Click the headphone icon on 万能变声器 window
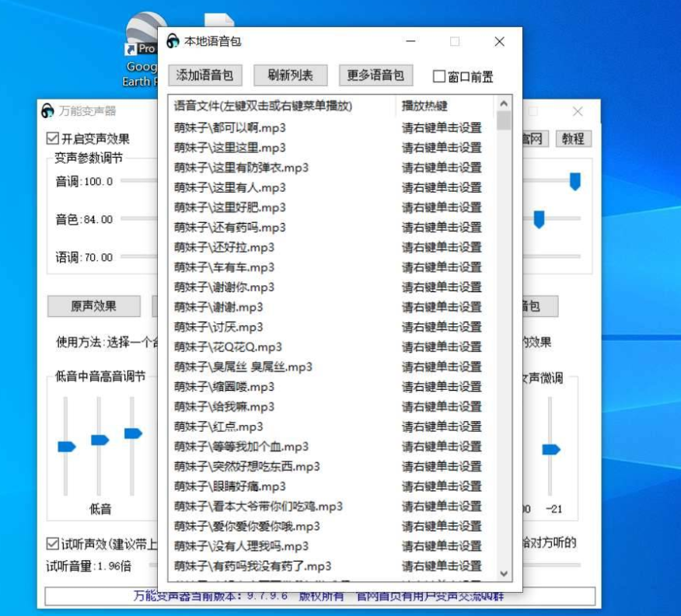This screenshot has width=681, height=616. point(48,110)
